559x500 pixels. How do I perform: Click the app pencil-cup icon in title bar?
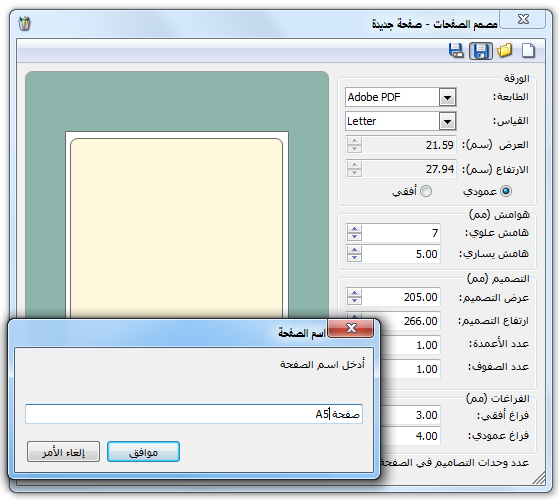25,24
